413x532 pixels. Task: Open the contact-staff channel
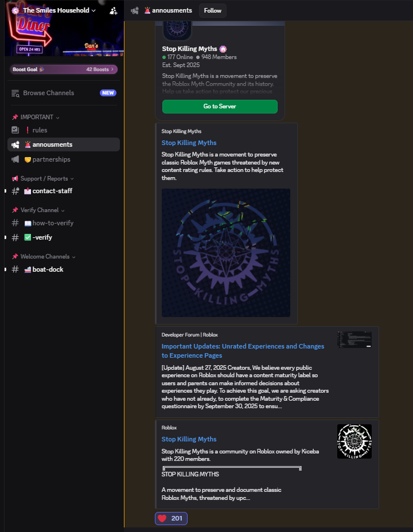[64, 191]
